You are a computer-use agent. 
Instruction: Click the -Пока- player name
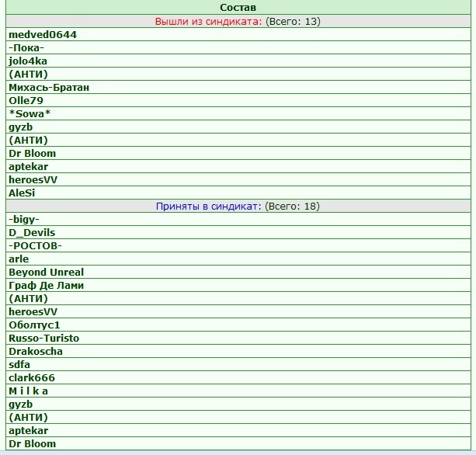coord(26,48)
